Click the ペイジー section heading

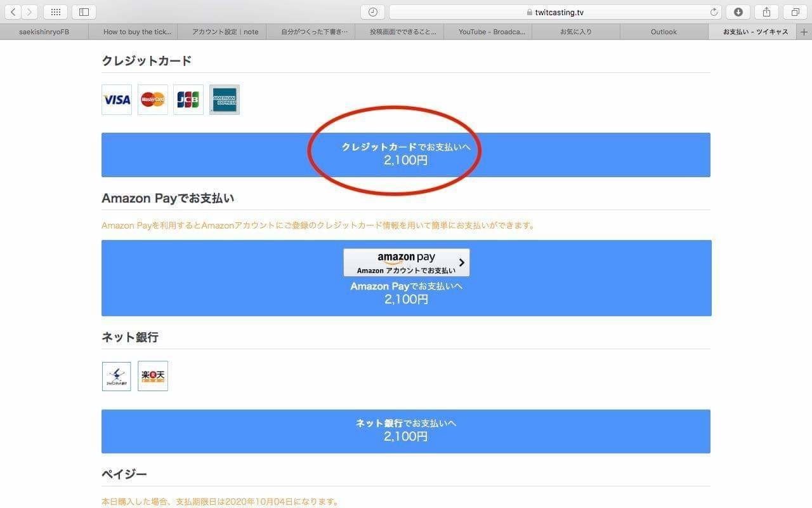pyautogui.click(x=124, y=474)
